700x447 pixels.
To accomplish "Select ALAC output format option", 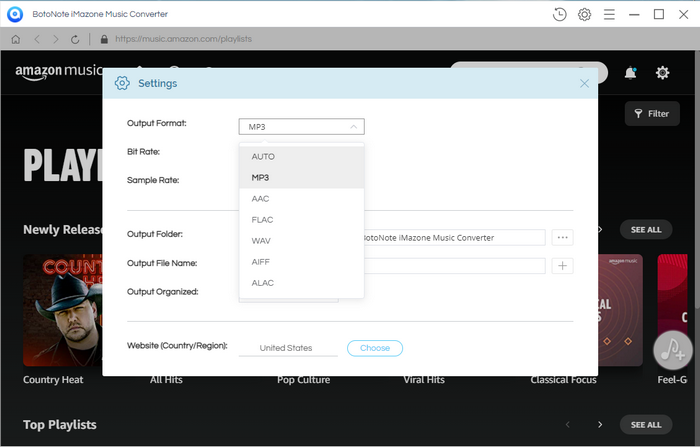I will point(302,283).
